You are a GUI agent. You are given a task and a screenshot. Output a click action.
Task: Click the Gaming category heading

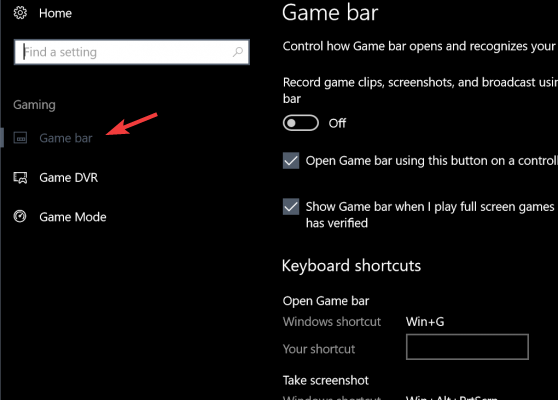pos(34,105)
